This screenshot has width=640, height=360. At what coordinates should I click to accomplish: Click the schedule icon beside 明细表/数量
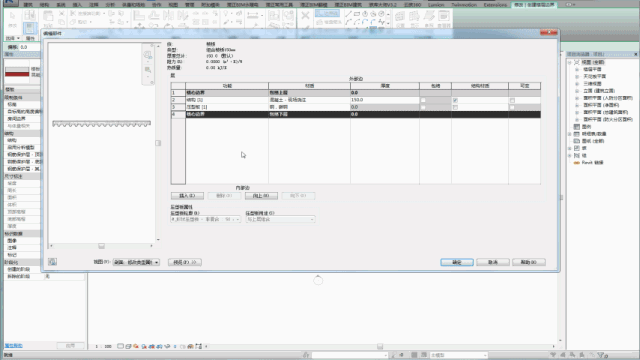pos(577,134)
